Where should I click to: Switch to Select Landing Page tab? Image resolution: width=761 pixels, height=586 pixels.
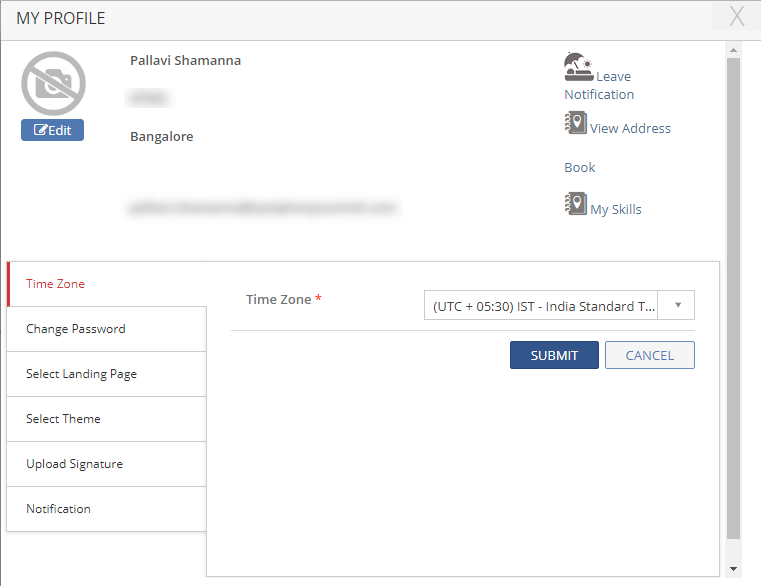click(82, 374)
